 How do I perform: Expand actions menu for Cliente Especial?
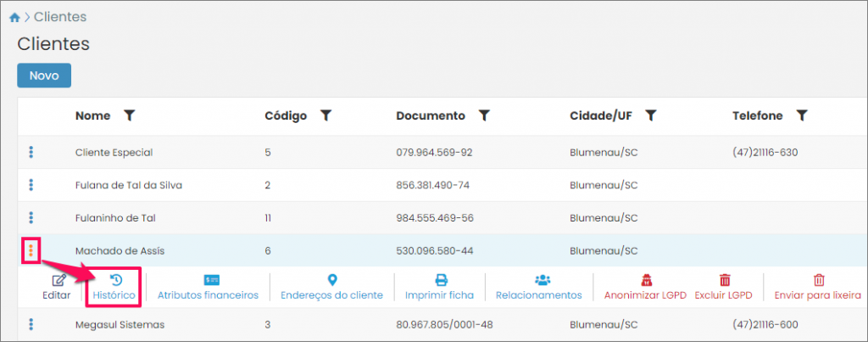coord(31,152)
